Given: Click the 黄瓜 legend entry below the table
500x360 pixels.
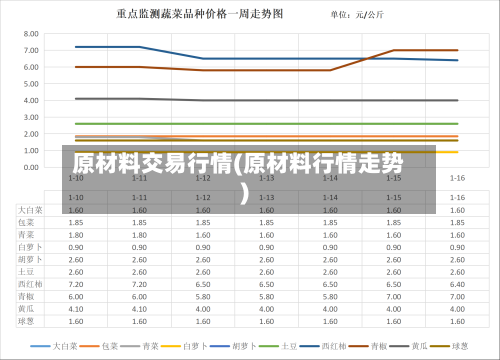Looking at the screenshot, I should tap(408, 346).
